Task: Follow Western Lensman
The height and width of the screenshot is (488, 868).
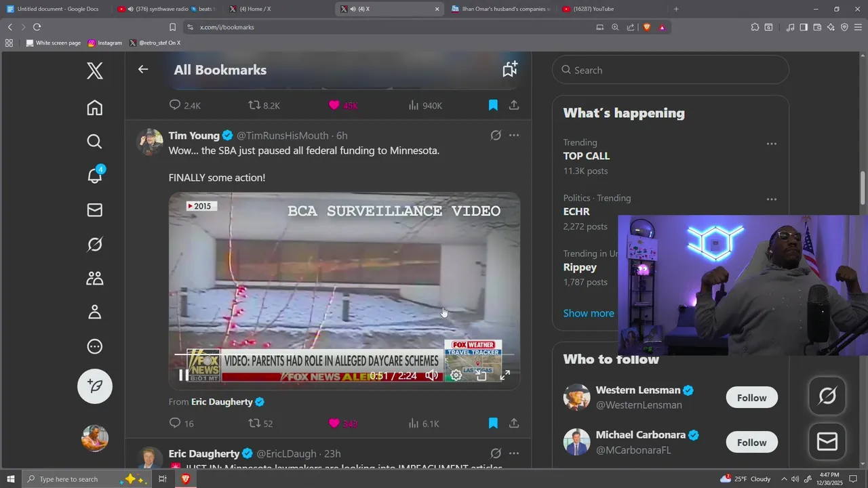Action: [751, 398]
